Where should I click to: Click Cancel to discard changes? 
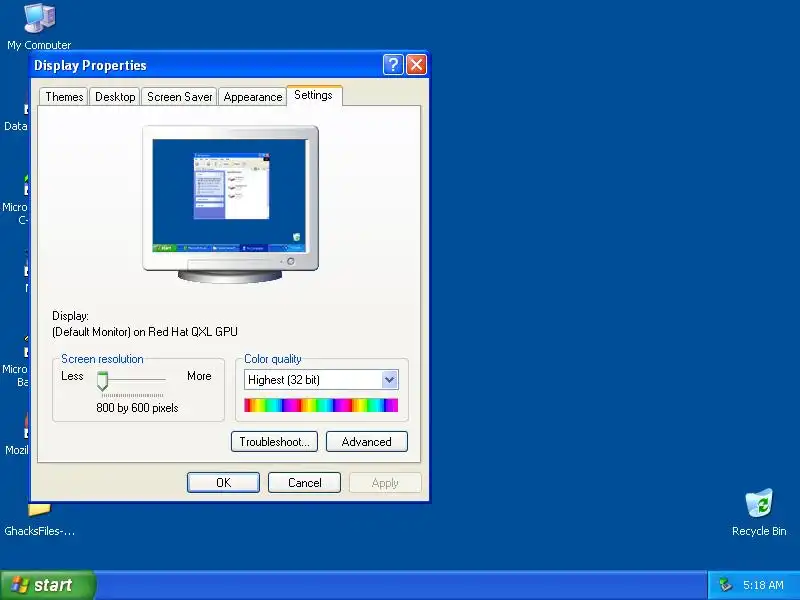(x=305, y=483)
